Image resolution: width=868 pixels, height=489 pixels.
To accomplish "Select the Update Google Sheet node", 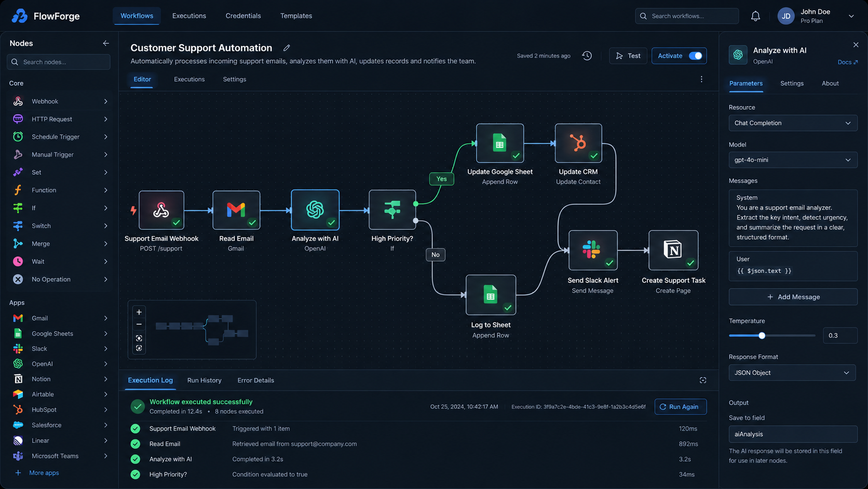I will click(499, 143).
